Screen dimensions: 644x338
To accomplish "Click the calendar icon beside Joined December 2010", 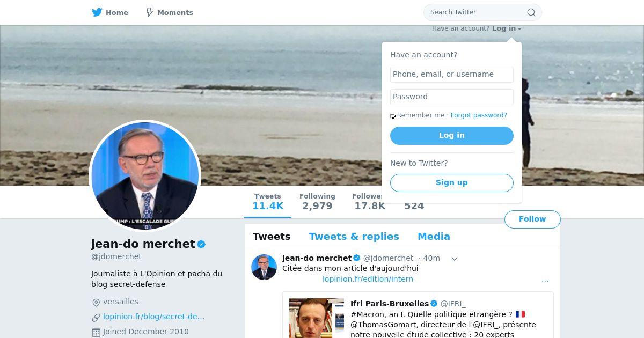I will (96, 332).
